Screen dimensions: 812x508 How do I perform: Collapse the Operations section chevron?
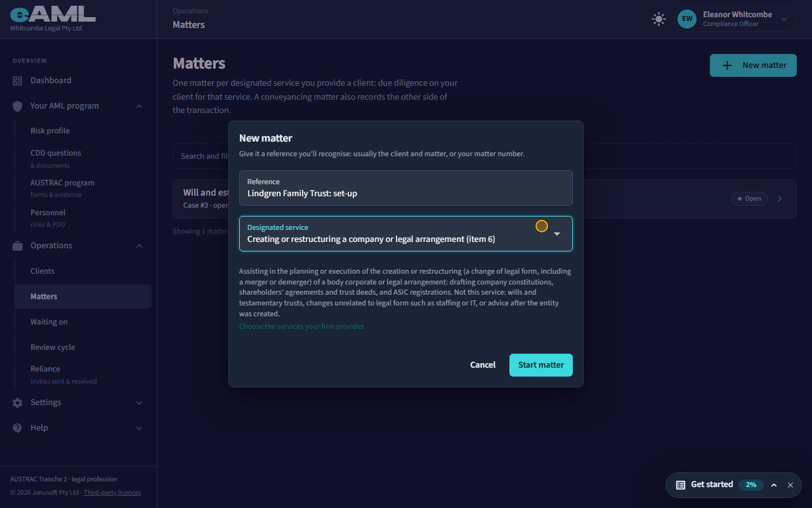140,246
